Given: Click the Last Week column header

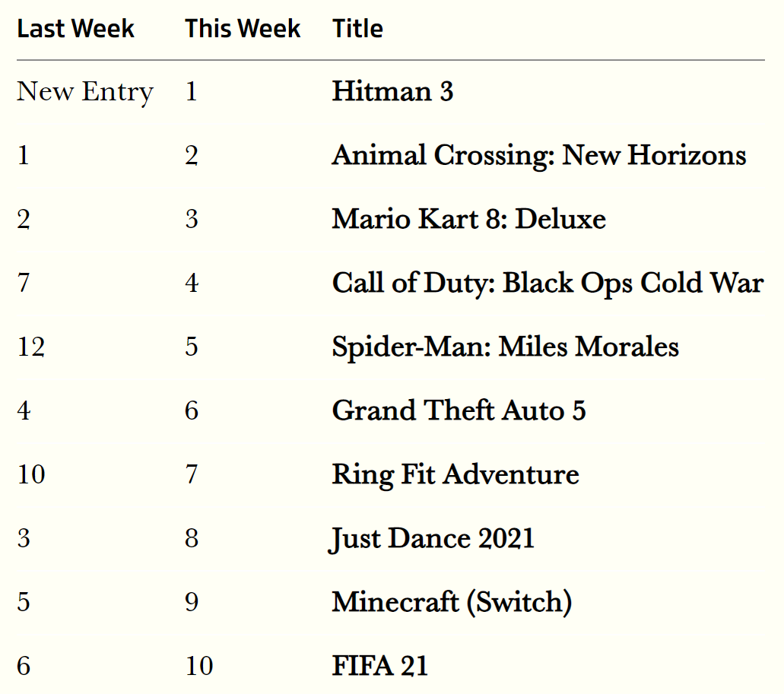Looking at the screenshot, I should [x=75, y=30].
